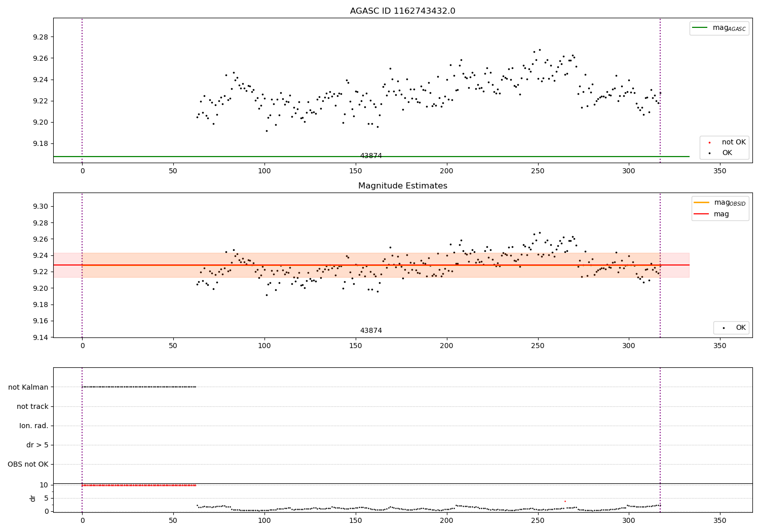Screen dimensions: 760x532
Task: Click the 300 x-tick under the bottom plot
Action: coord(629,520)
